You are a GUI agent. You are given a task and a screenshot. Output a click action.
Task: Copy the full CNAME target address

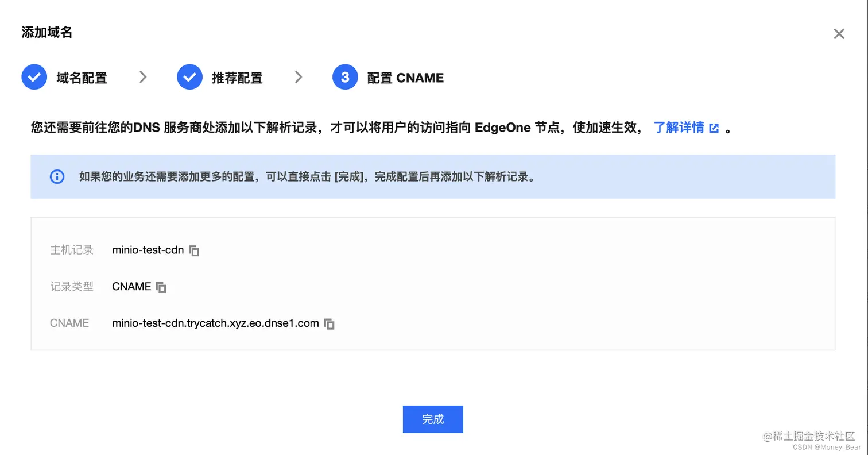329,323
